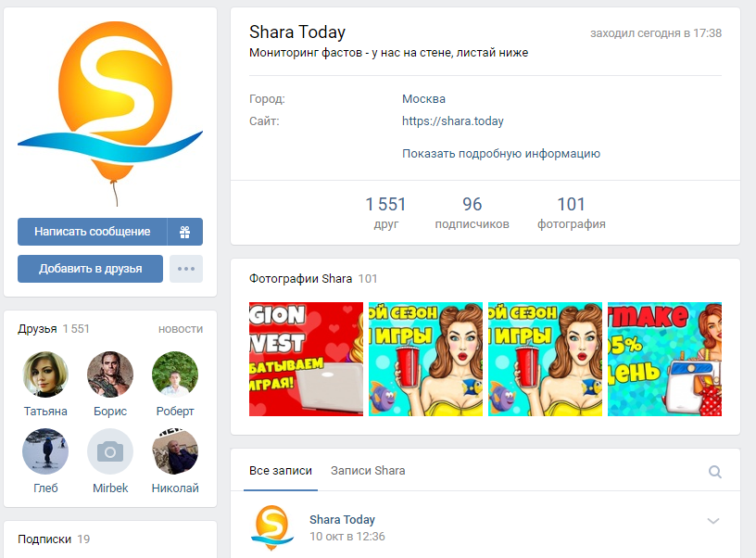Screen dimensions: 756x558
Task: Expand the post options chevron
Action: pyautogui.click(x=713, y=520)
